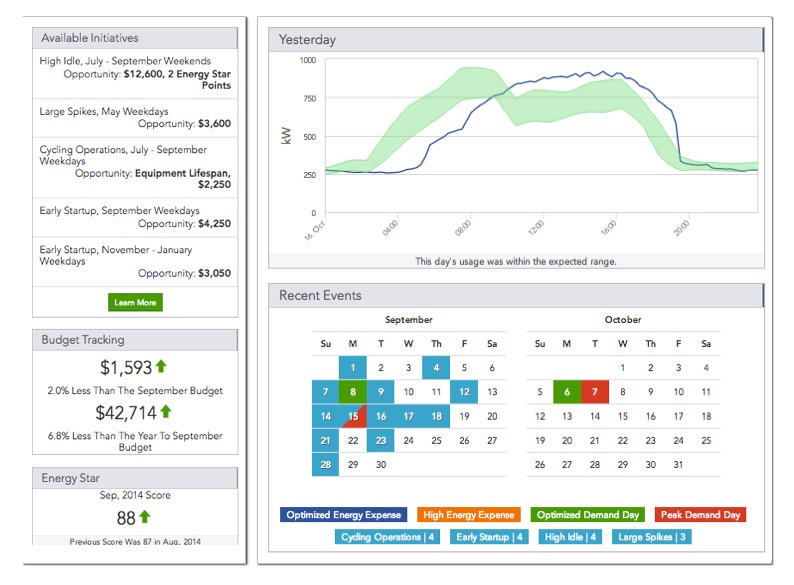Click the green arrow next to Energy Star score 88
This screenshot has width=794, height=585.
point(145,517)
